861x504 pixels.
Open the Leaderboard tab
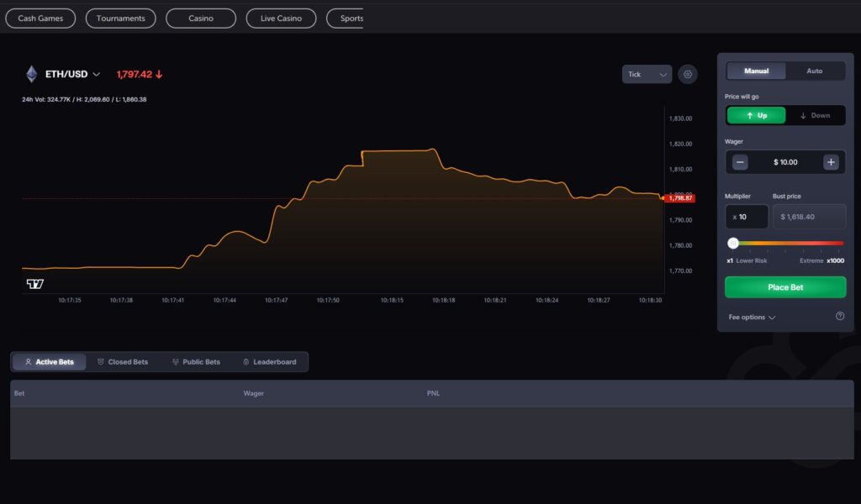(x=270, y=361)
